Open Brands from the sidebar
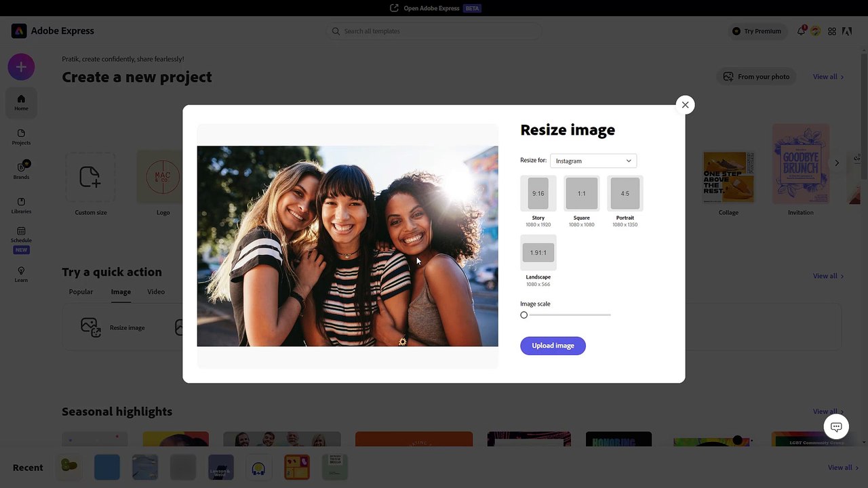 click(x=21, y=170)
